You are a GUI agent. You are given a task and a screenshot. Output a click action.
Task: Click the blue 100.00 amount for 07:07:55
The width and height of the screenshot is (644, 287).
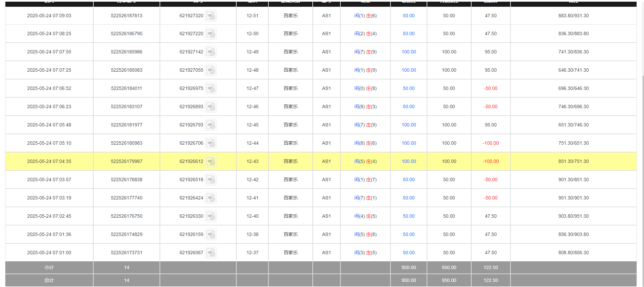[408, 52]
